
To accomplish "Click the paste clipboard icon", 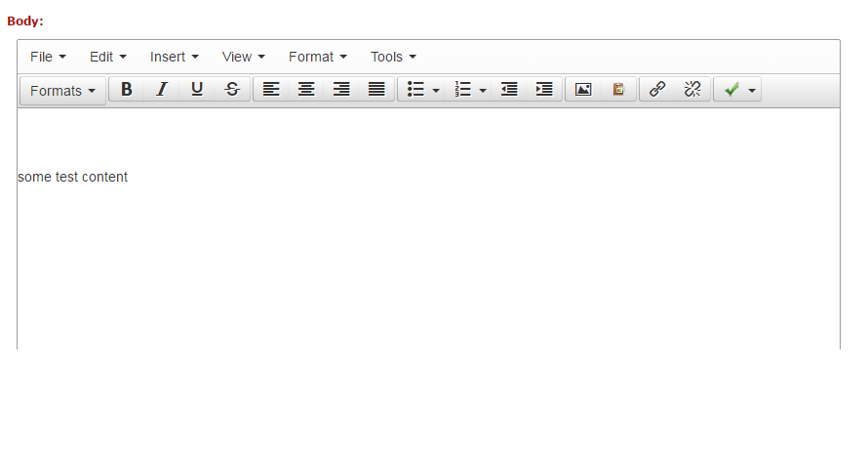I will (618, 89).
